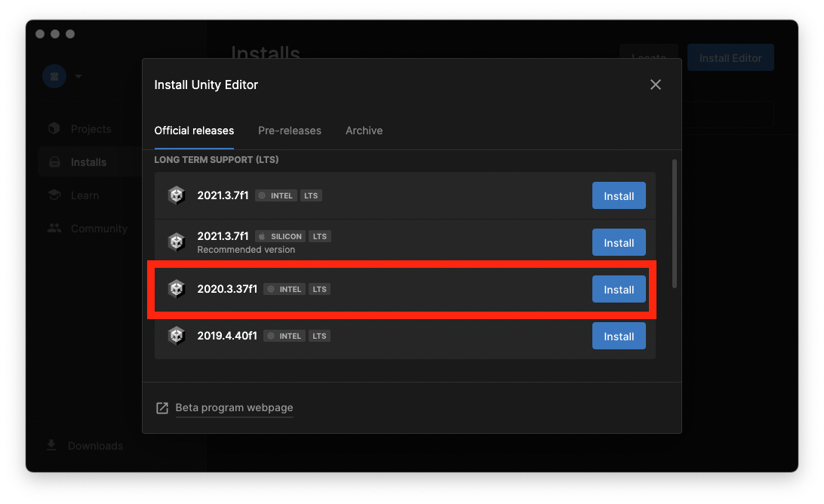
Task: Click the user account avatar
Action: pos(54,76)
